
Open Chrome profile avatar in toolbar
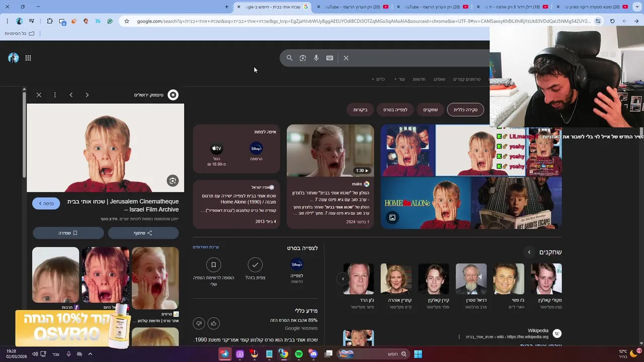[19, 21]
